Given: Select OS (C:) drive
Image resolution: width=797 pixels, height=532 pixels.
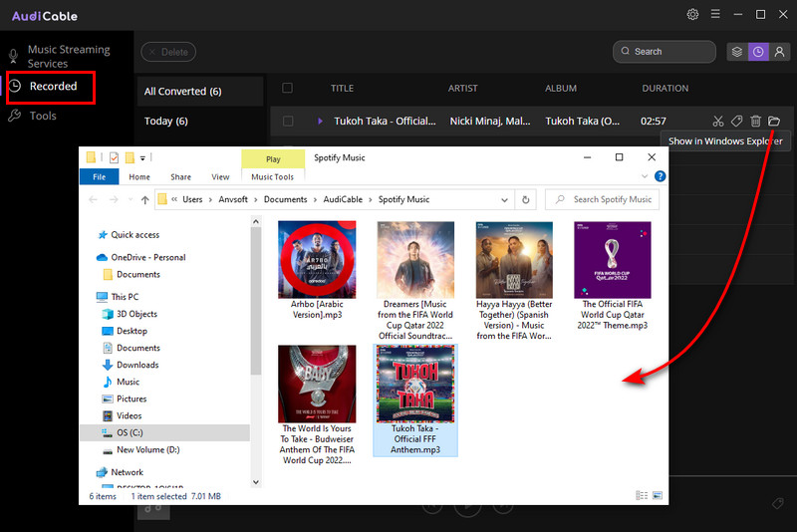Looking at the screenshot, I should coord(164,433).
